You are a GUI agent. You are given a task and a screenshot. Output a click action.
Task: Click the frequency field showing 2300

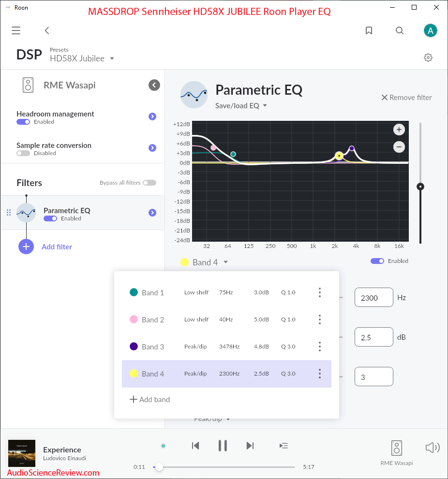coord(373,297)
